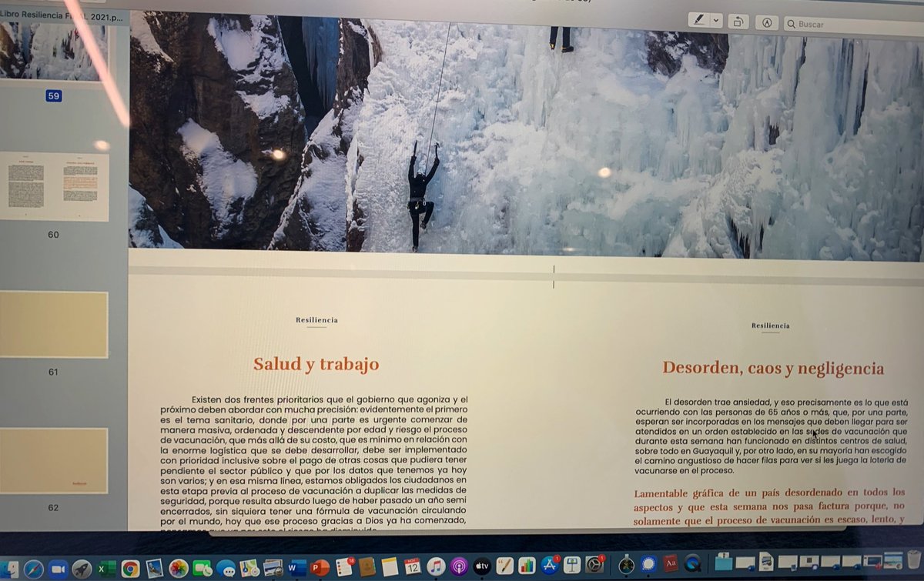
Task: Open Google Chrome from the Dock
Action: coord(130,569)
